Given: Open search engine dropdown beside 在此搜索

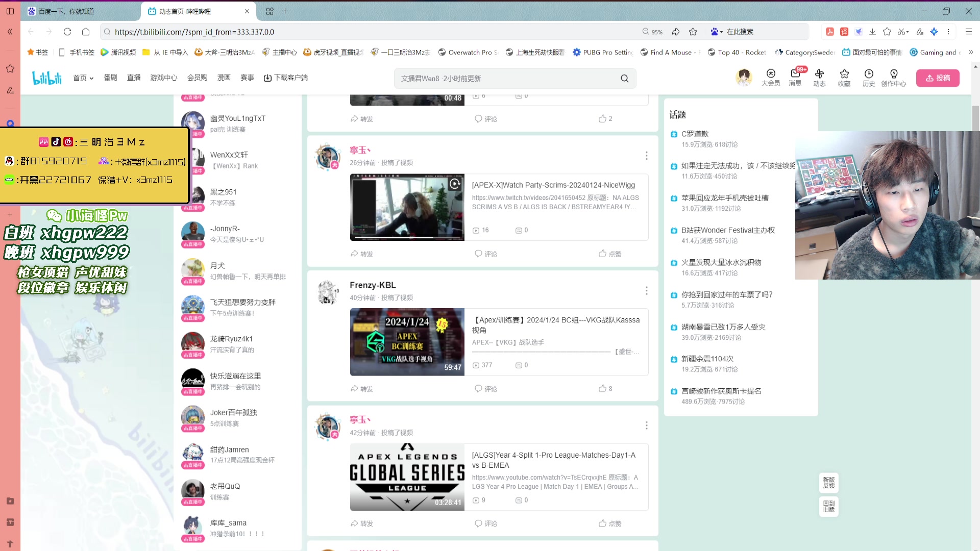Looking at the screenshot, I should pos(716,32).
